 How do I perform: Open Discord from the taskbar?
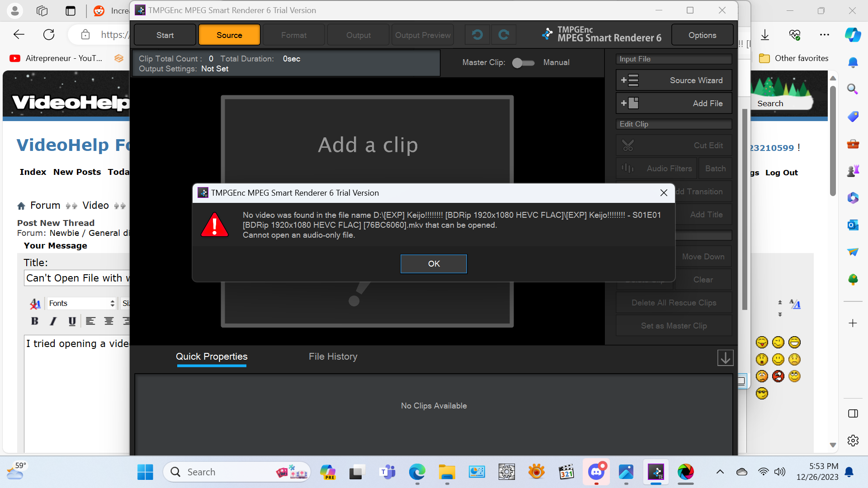[x=596, y=472]
